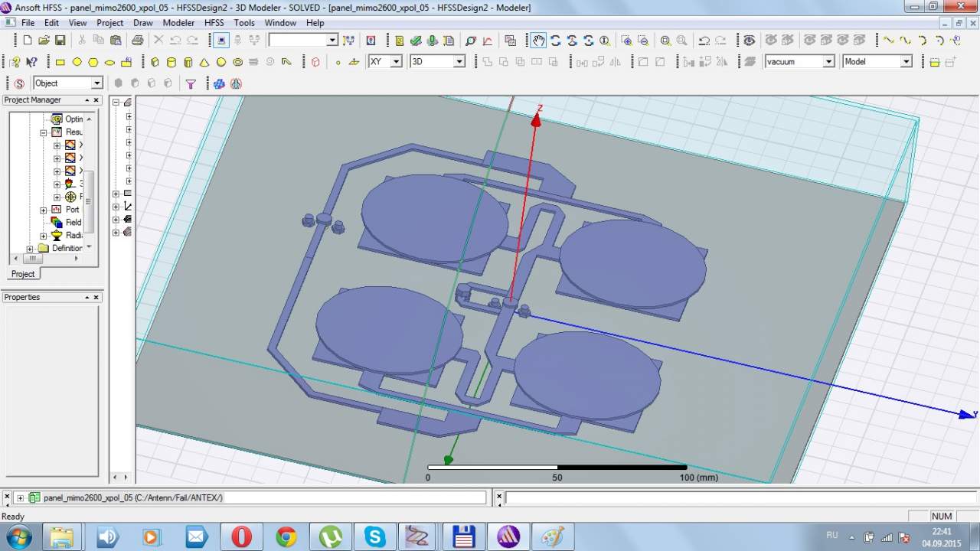Choose the Draw cone tool

(204, 62)
